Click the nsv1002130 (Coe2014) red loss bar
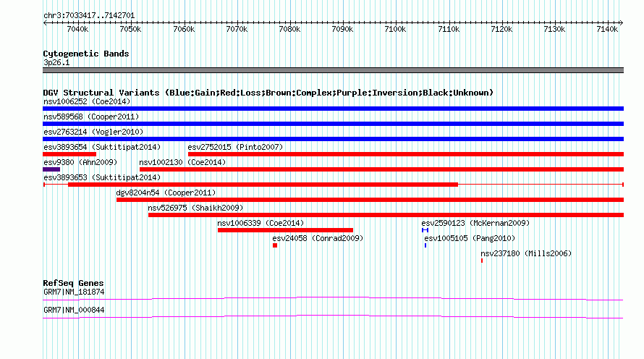This screenshot has width=644, height=359. 381,169
